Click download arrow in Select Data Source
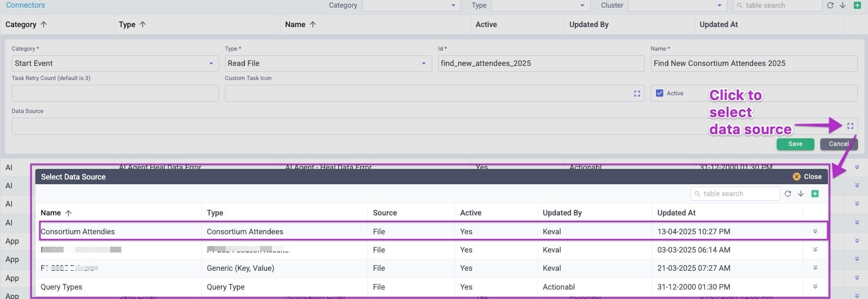The height and width of the screenshot is (299, 868). point(801,194)
